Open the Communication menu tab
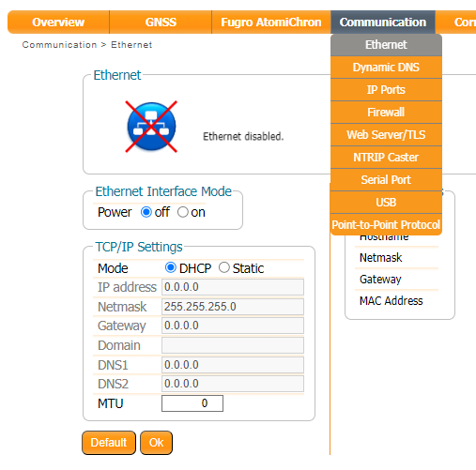476x470 pixels. click(383, 23)
